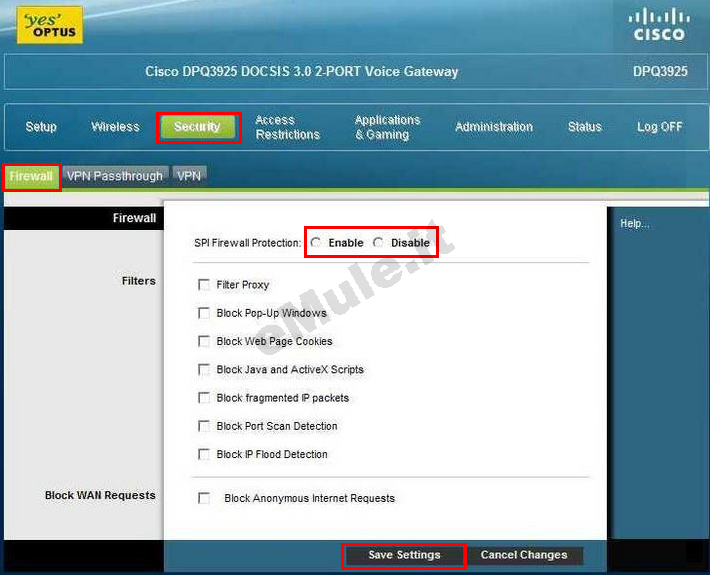This screenshot has height=575, width=710.
Task: Tick Block Web Page Cookies
Action: [x=204, y=341]
